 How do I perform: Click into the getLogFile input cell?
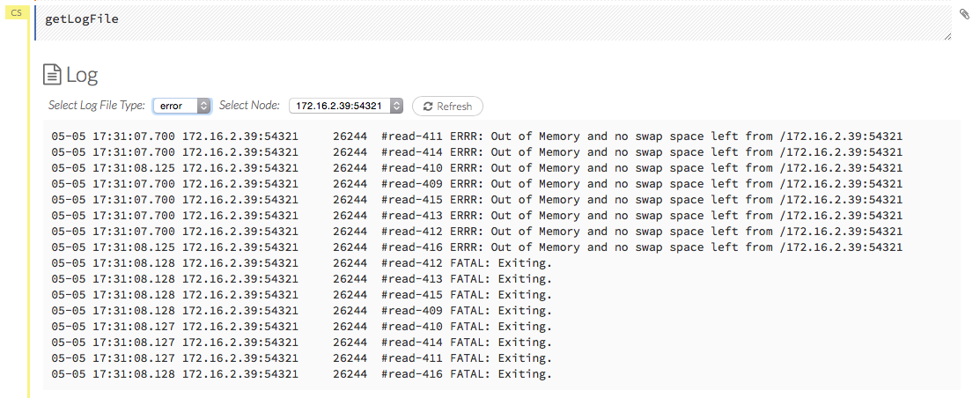click(x=493, y=19)
